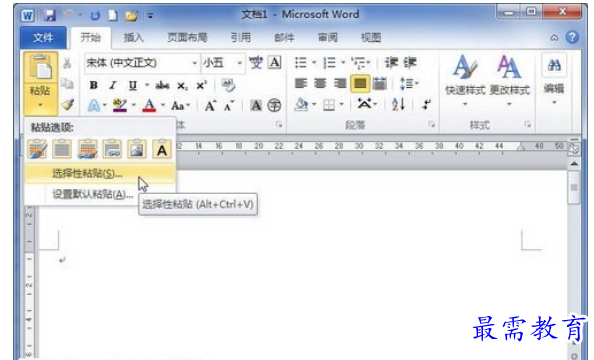The image size is (594, 360).
Task: Click the enclosed character icon
Action: tap(274, 105)
